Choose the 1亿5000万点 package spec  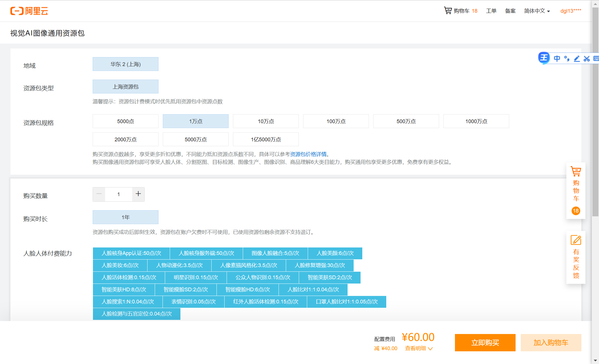pyautogui.click(x=266, y=139)
